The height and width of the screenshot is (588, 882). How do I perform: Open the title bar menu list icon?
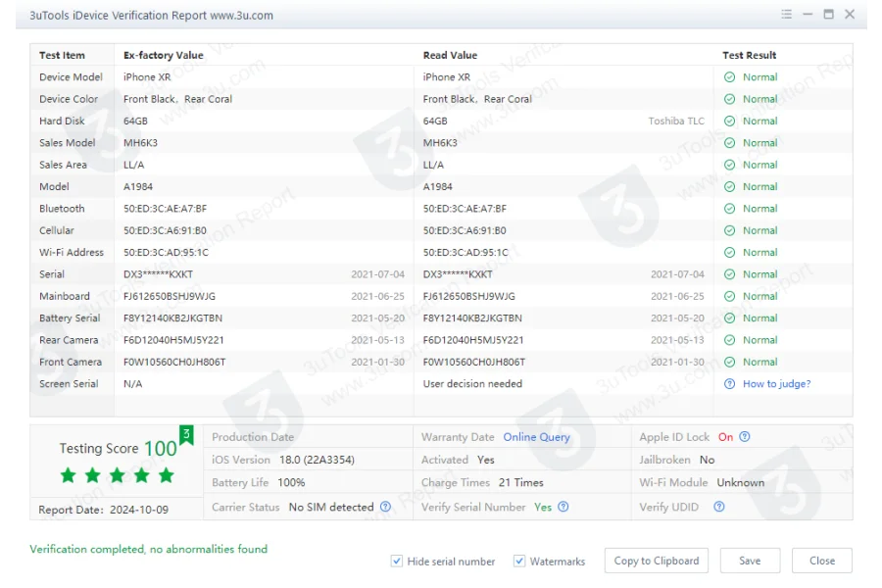coord(786,14)
